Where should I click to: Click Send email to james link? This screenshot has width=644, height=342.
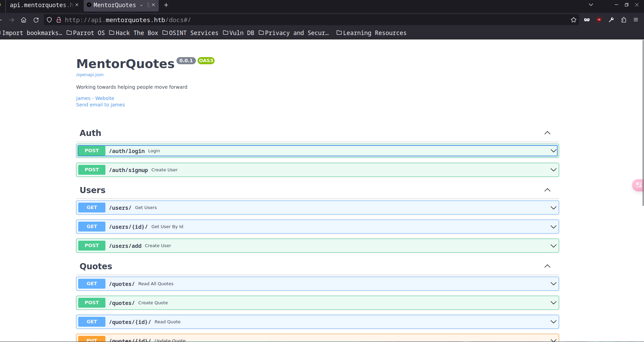100,105
